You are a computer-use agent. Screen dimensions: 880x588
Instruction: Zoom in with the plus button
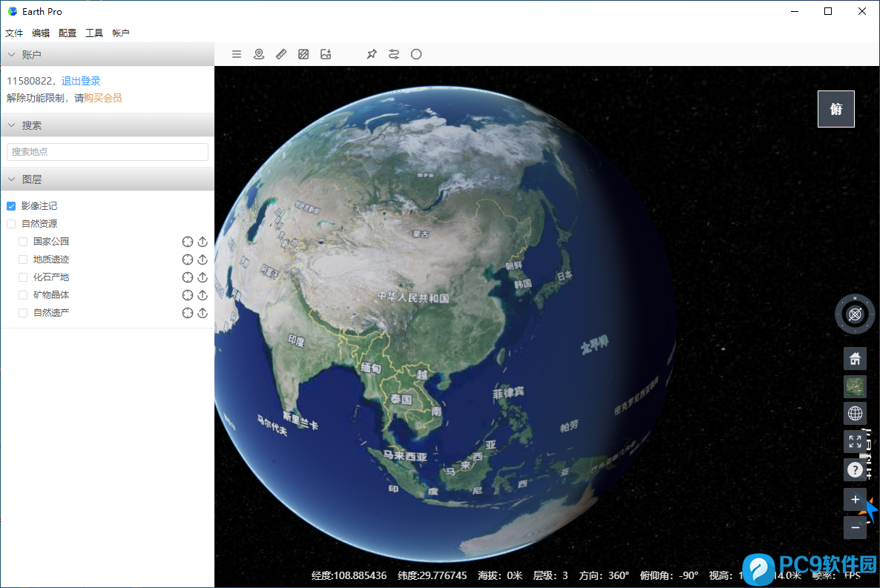point(855,499)
